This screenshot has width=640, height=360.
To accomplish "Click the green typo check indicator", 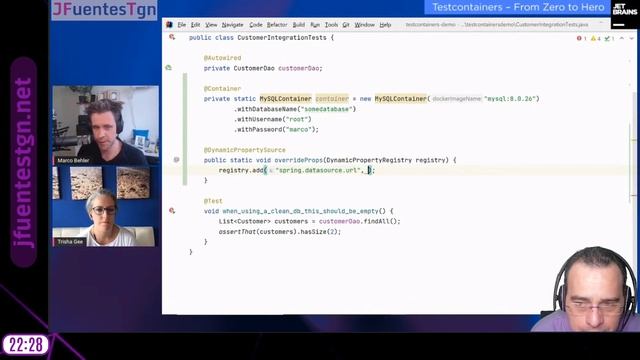I will pyautogui.click(x=609, y=38).
